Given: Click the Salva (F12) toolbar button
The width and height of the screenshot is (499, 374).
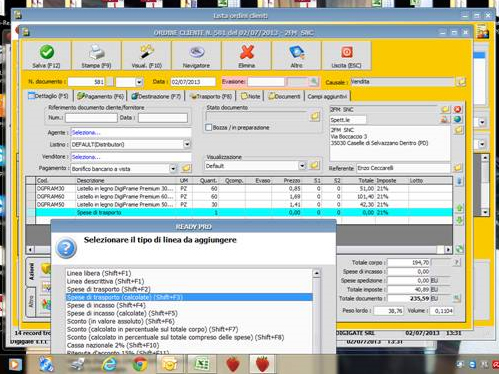Looking at the screenshot, I should (46, 56).
